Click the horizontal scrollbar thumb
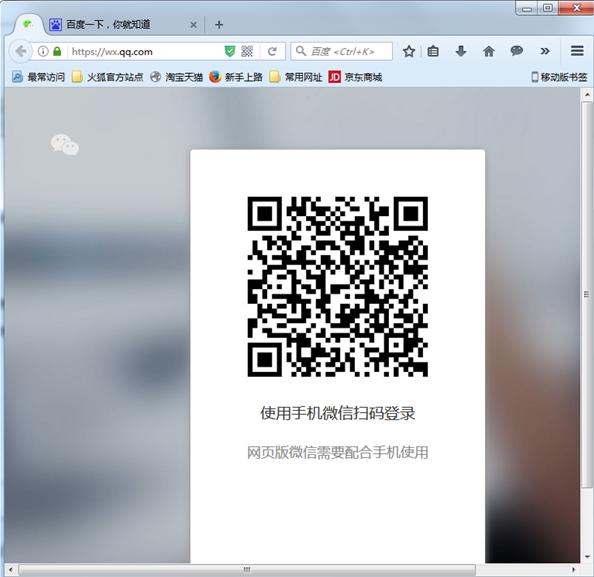Image resolution: width=594 pixels, height=577 pixels. 247,569
